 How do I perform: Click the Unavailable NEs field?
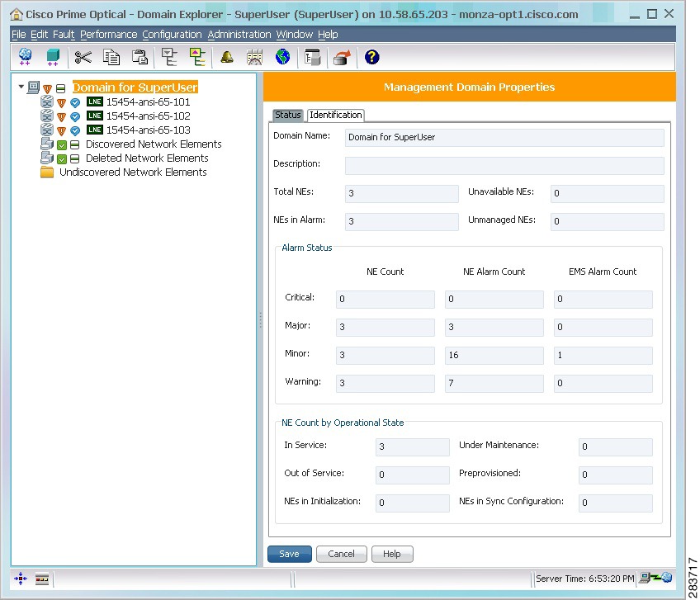[x=608, y=194]
